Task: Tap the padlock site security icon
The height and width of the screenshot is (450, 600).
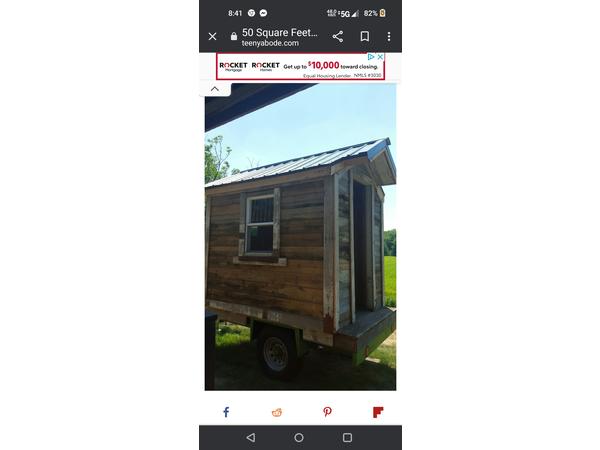Action: [234, 36]
